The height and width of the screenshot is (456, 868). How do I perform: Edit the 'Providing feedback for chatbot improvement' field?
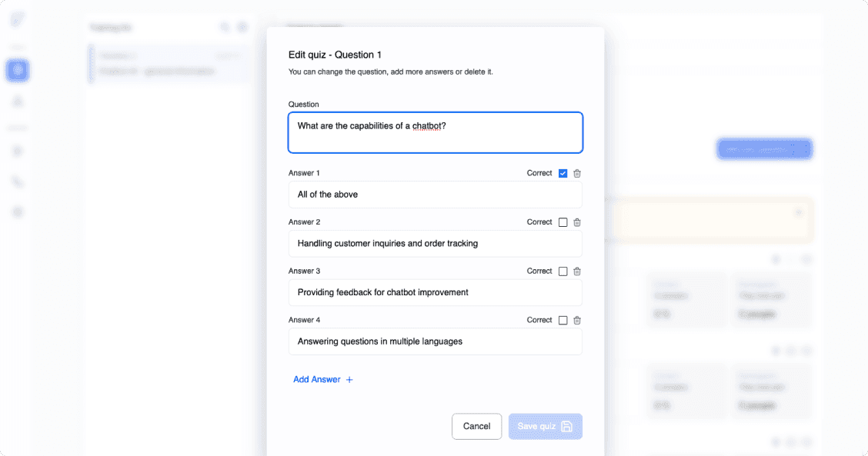pos(436,293)
